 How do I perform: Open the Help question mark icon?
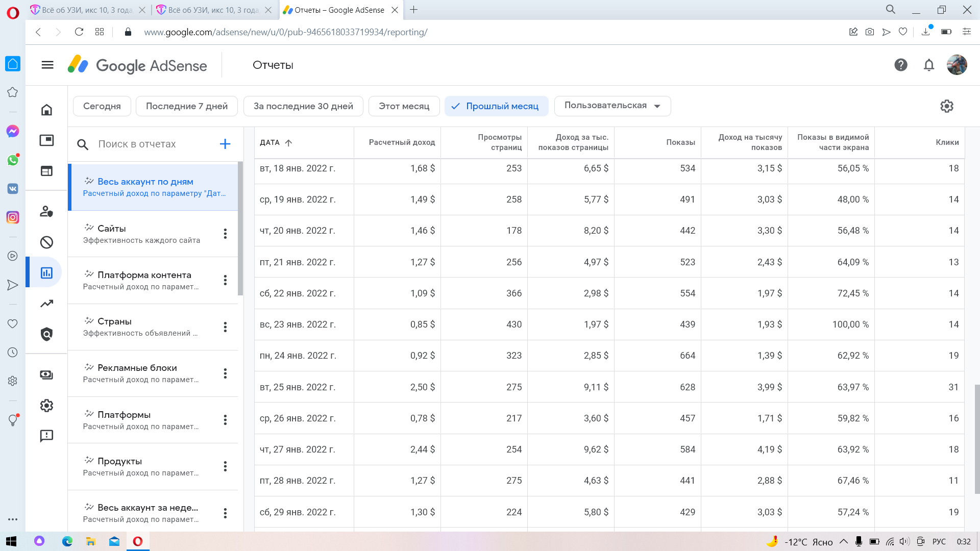(901, 65)
